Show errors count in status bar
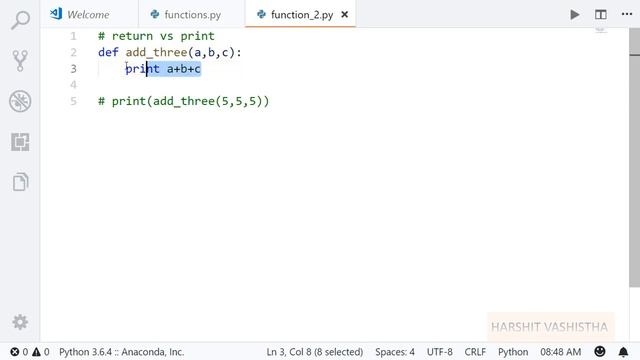Image resolution: width=640 pixels, height=360 pixels. 19,352
